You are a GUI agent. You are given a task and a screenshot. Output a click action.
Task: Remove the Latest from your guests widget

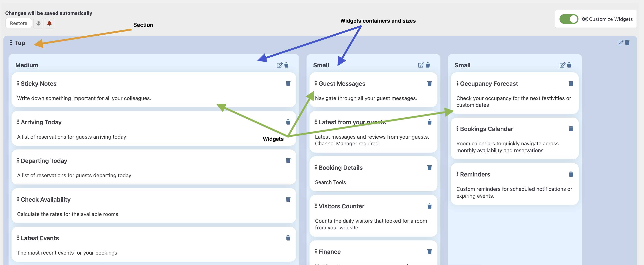(430, 122)
